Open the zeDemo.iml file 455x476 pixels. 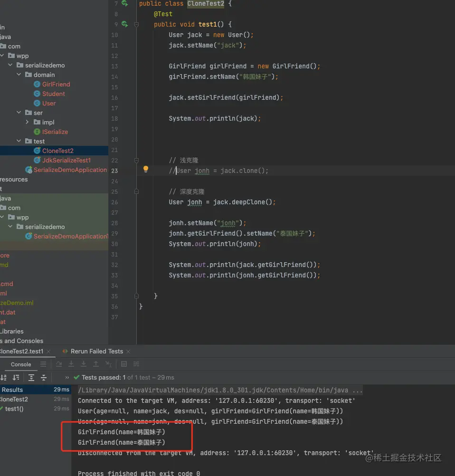pos(17,303)
